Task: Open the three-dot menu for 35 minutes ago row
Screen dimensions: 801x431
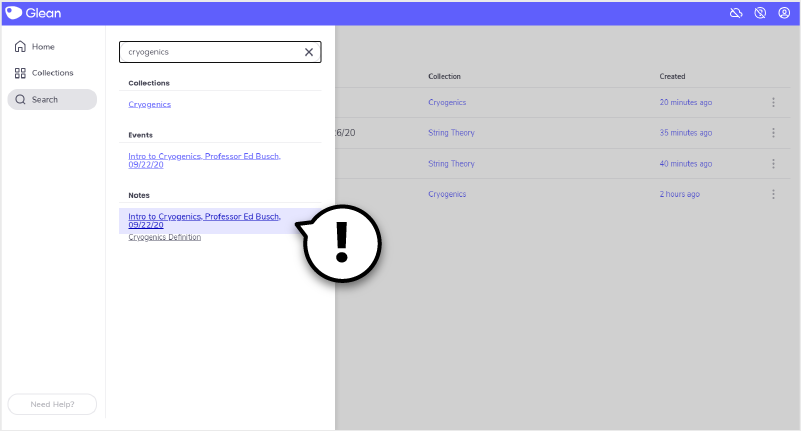Action: 773,133
